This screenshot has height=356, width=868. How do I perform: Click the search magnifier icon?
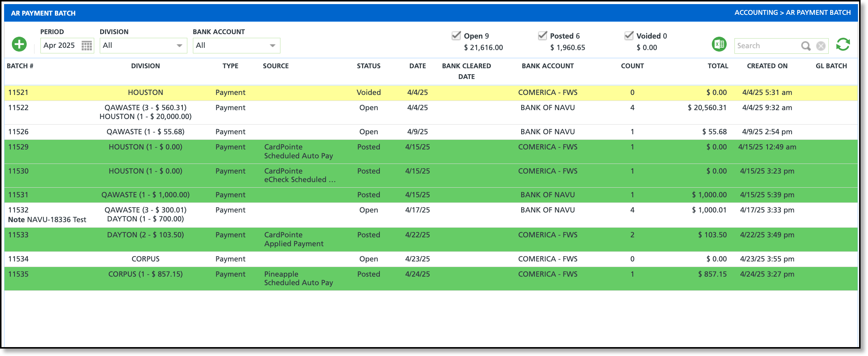click(x=806, y=46)
